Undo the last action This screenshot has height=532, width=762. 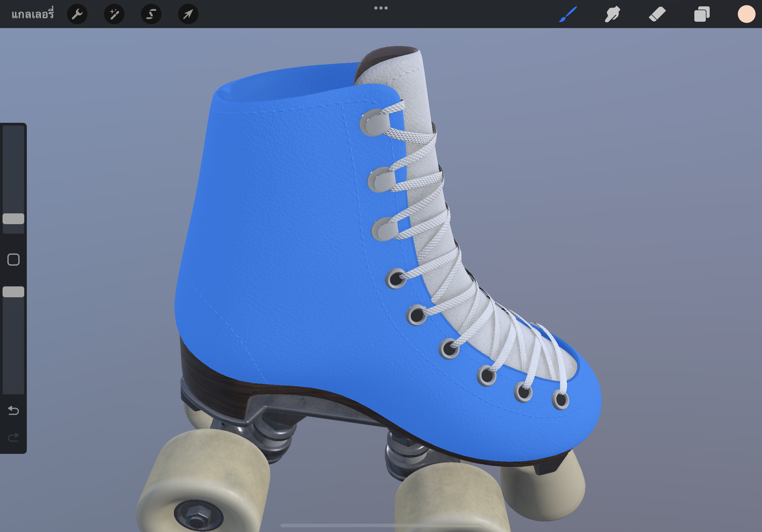13,410
